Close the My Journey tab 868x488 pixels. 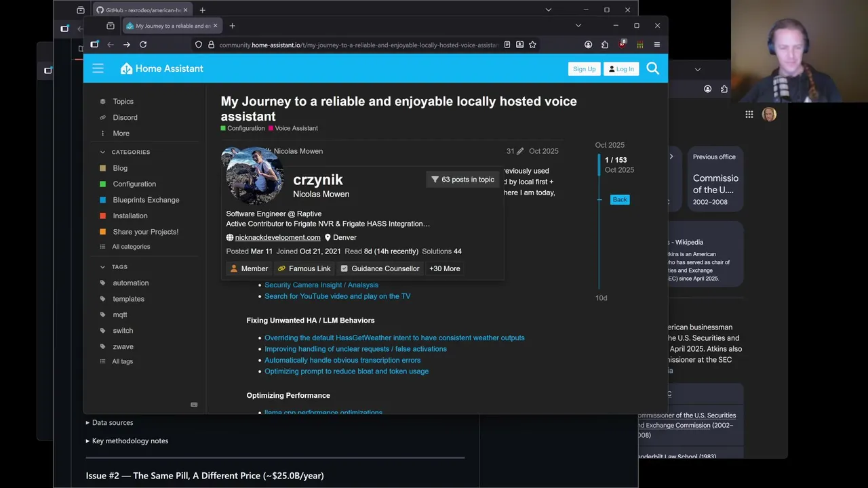(216, 26)
